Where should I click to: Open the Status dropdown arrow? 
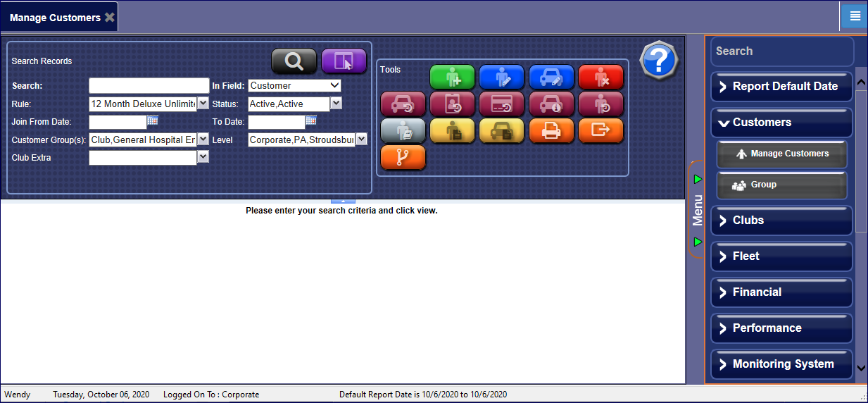pos(336,104)
